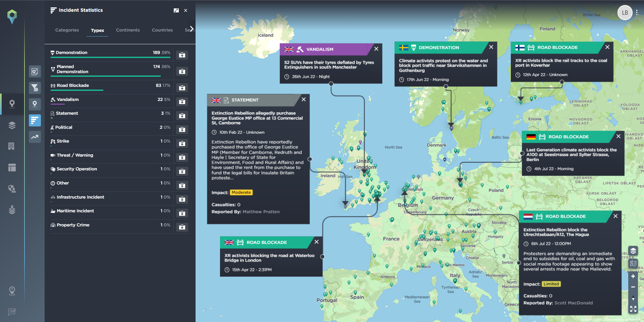Switch to the Countries tab

[162, 30]
